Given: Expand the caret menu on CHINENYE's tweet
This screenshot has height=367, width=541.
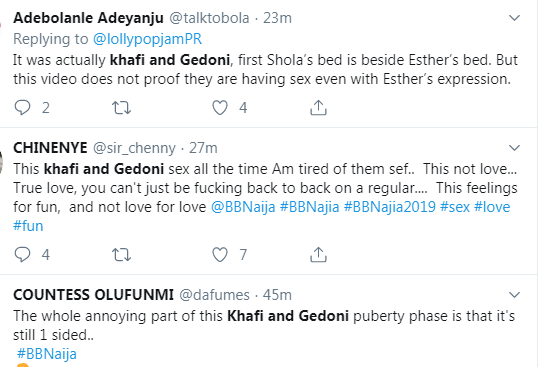Looking at the screenshot, I should (514, 148).
